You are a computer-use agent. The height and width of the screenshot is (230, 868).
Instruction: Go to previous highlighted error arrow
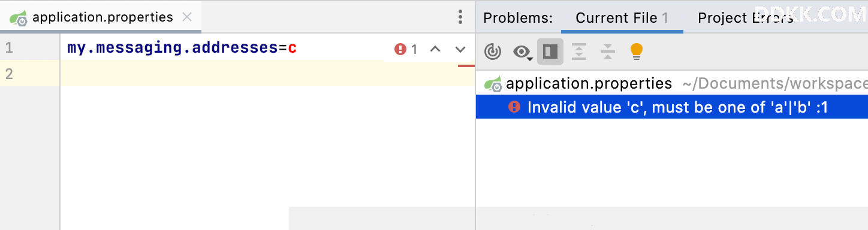click(x=435, y=49)
